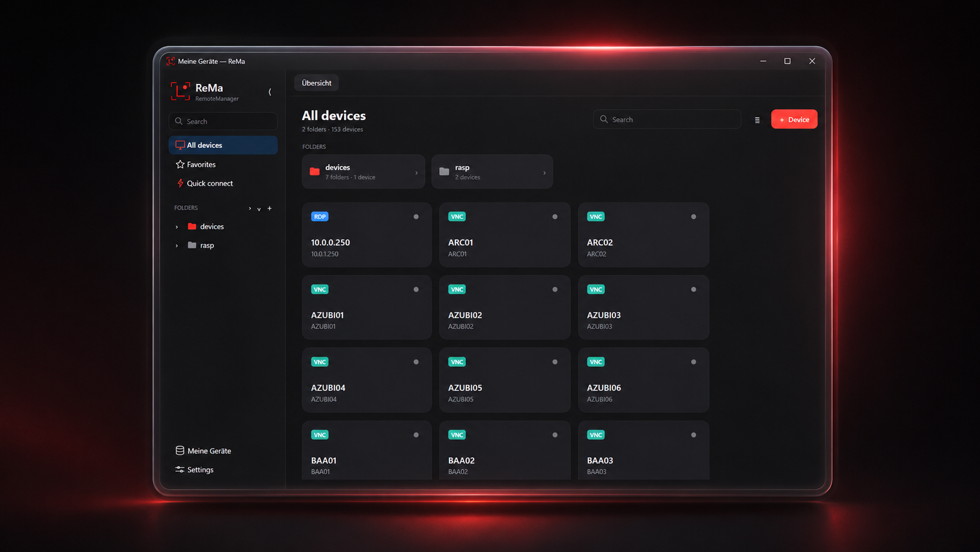
Task: Expand the devices folder tree node
Action: coord(177,227)
